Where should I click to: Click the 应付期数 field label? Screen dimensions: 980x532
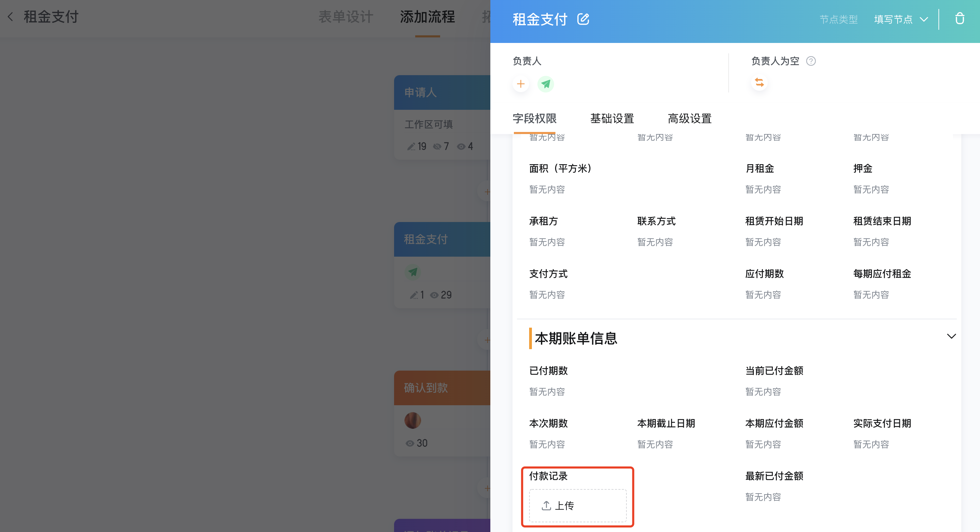(765, 274)
